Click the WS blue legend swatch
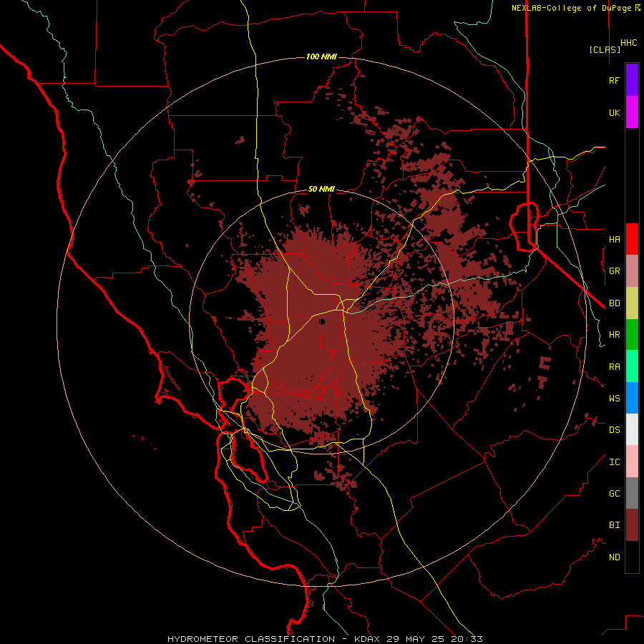This screenshot has width=644, height=644. [x=632, y=398]
